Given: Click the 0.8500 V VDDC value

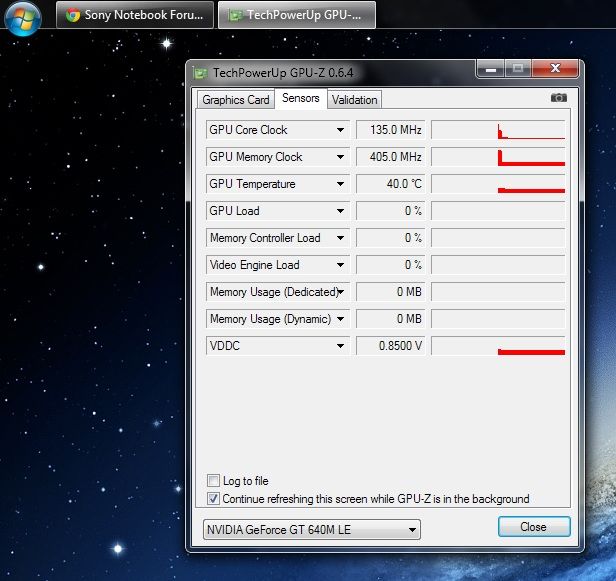Looking at the screenshot, I should [x=391, y=346].
